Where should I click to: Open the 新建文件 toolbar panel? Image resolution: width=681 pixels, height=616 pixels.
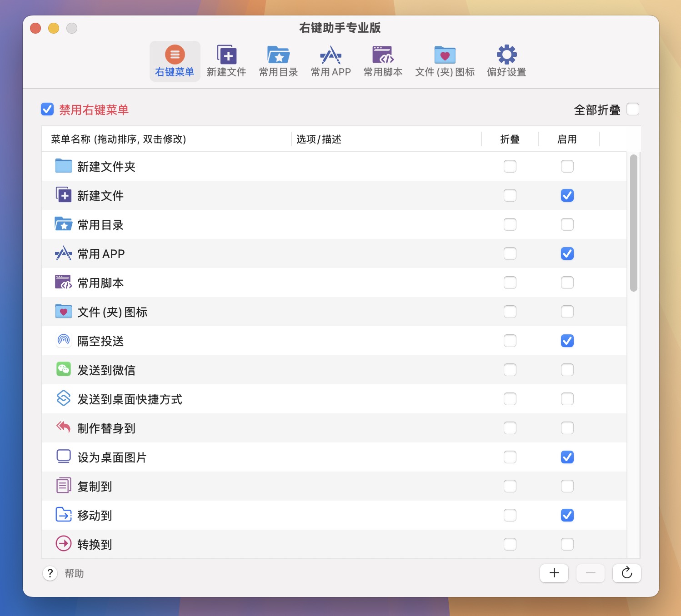pyautogui.click(x=227, y=60)
